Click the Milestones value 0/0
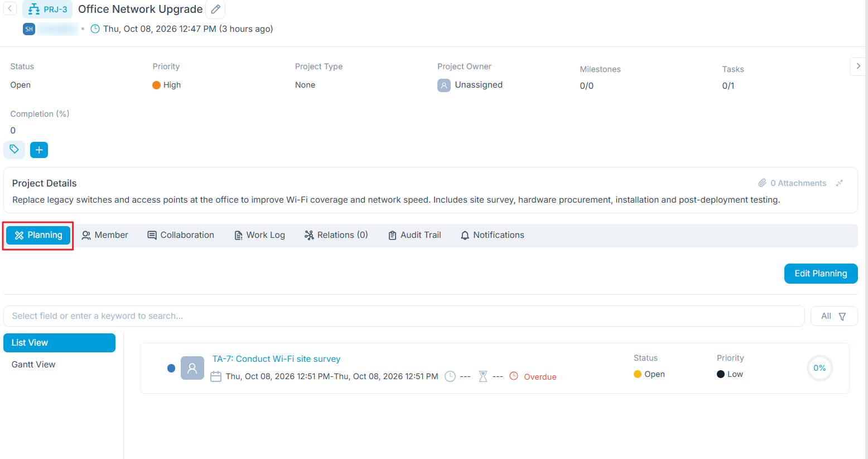Image resolution: width=868 pixels, height=459 pixels. 586,86
